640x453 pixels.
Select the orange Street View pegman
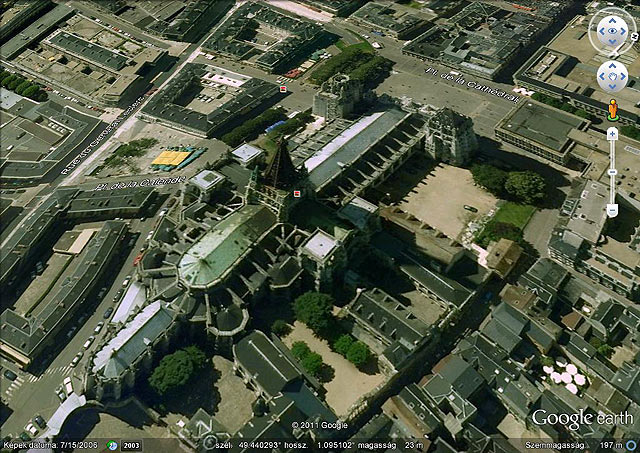[612, 107]
